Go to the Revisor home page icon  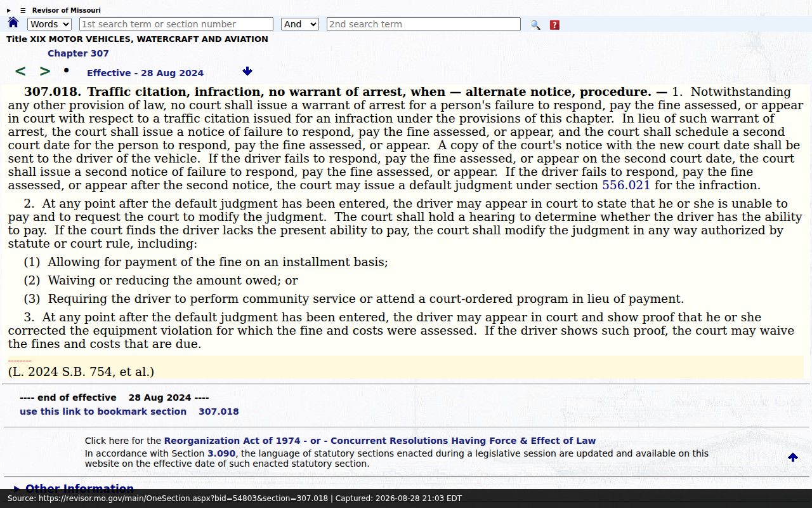coord(13,23)
